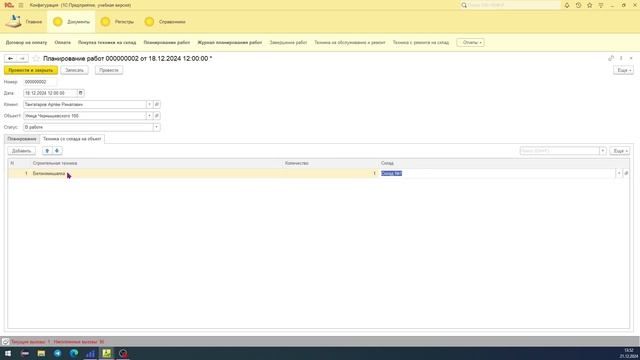640x360 pixels.
Task: Open Планирование работ command link
Action: [x=167, y=42]
